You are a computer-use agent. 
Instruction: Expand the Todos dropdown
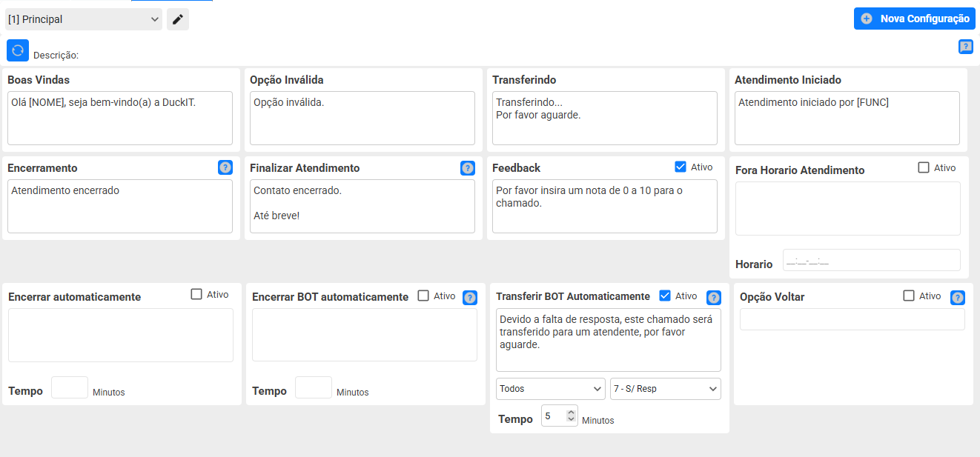click(x=550, y=389)
